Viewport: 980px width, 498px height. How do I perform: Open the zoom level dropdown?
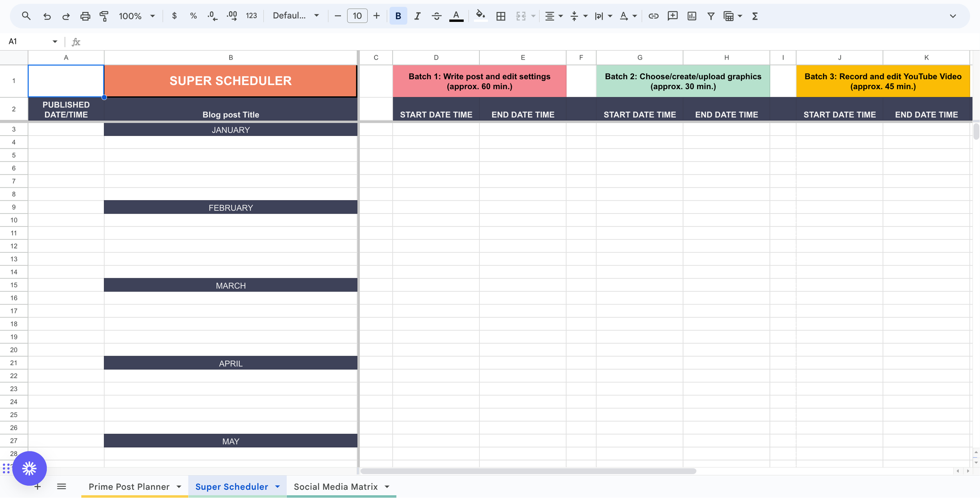click(136, 16)
